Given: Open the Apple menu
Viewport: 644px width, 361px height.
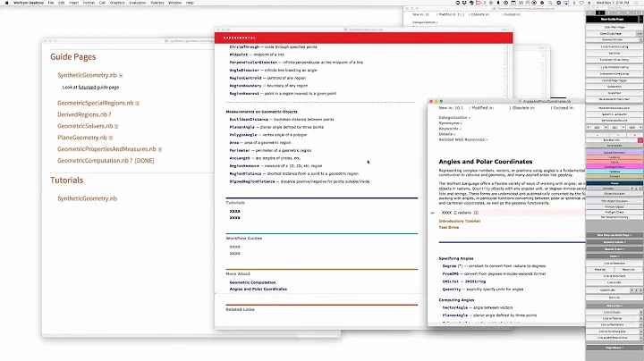Looking at the screenshot, I should [6, 3].
